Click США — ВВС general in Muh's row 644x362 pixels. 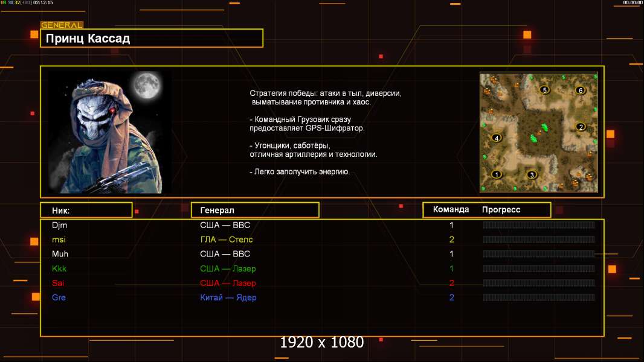click(x=225, y=254)
